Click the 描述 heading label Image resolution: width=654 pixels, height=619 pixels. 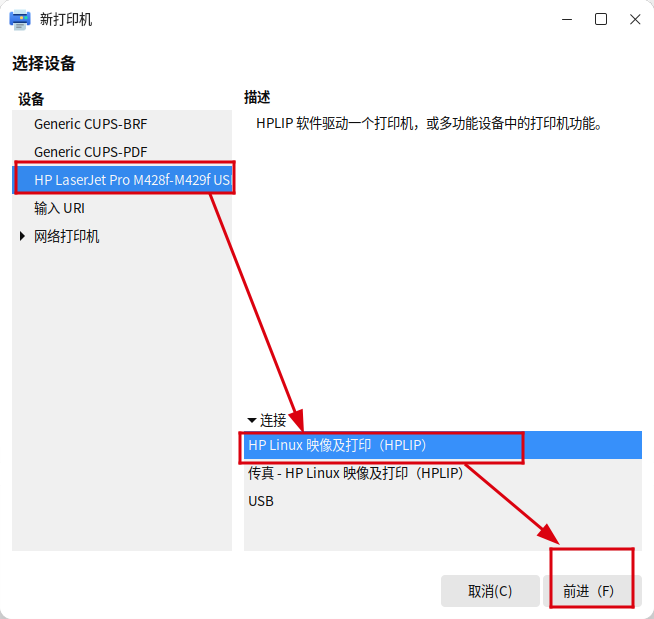click(x=257, y=97)
